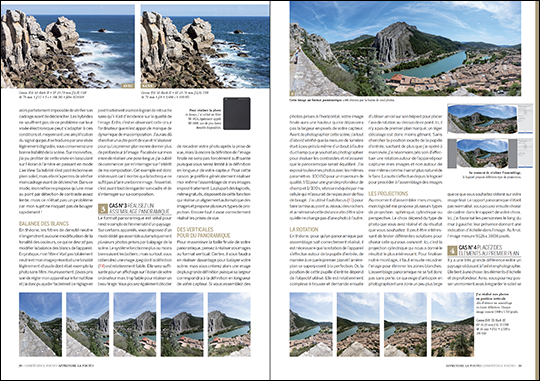Click the left seascape photo with blurred waves

coord(68,47)
